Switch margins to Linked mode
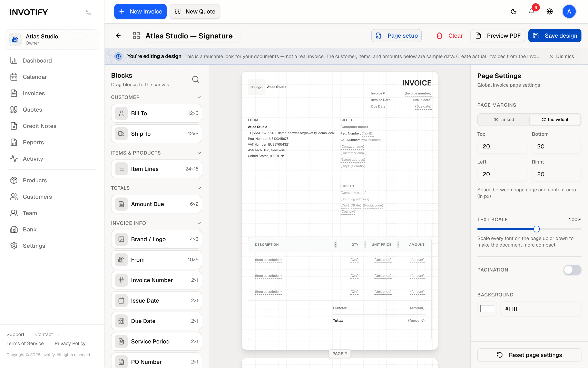 [504, 120]
